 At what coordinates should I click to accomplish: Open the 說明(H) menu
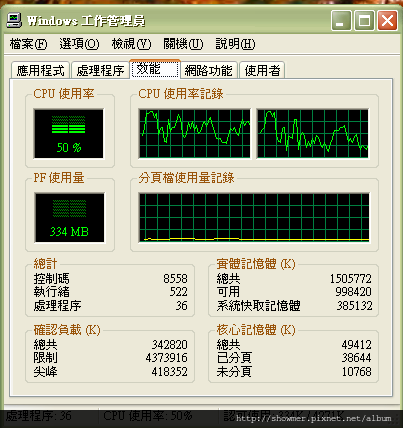tap(235, 44)
